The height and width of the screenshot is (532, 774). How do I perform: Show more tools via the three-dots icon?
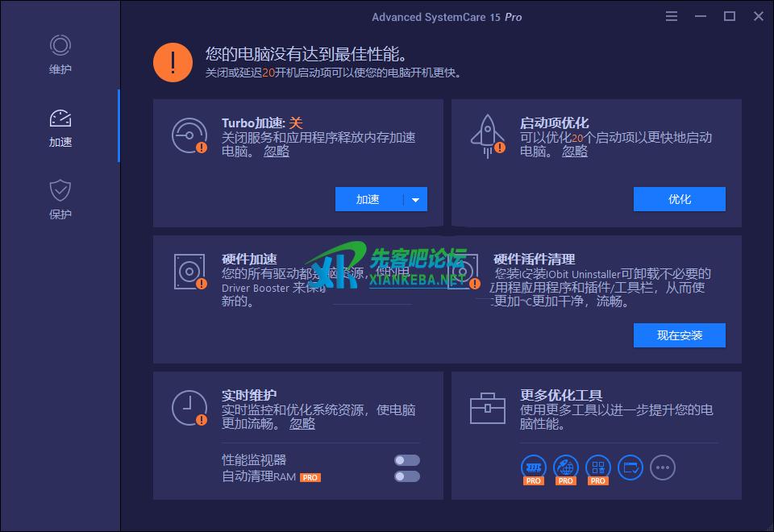click(662, 467)
